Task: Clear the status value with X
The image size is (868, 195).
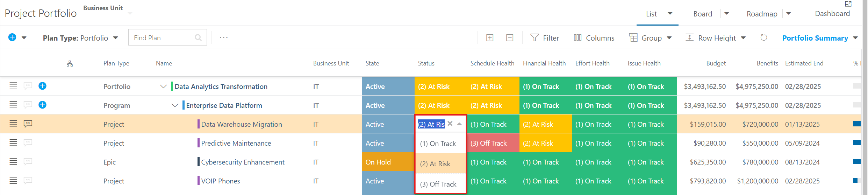Action: pos(450,124)
